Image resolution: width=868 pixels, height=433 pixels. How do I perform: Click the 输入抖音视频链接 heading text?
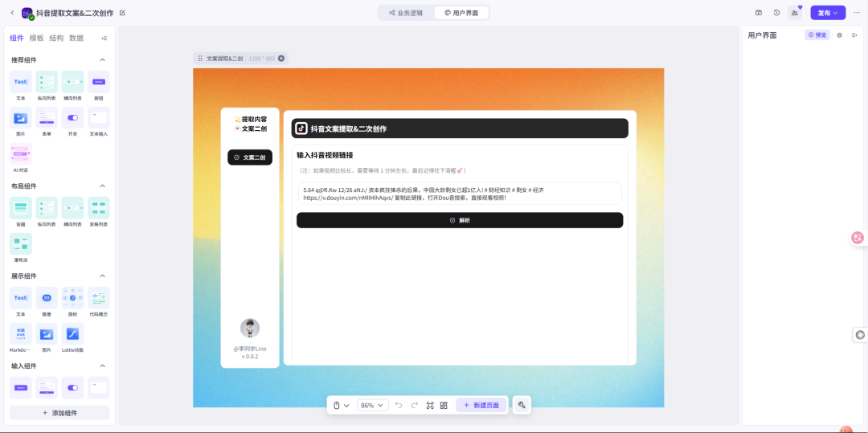(325, 155)
